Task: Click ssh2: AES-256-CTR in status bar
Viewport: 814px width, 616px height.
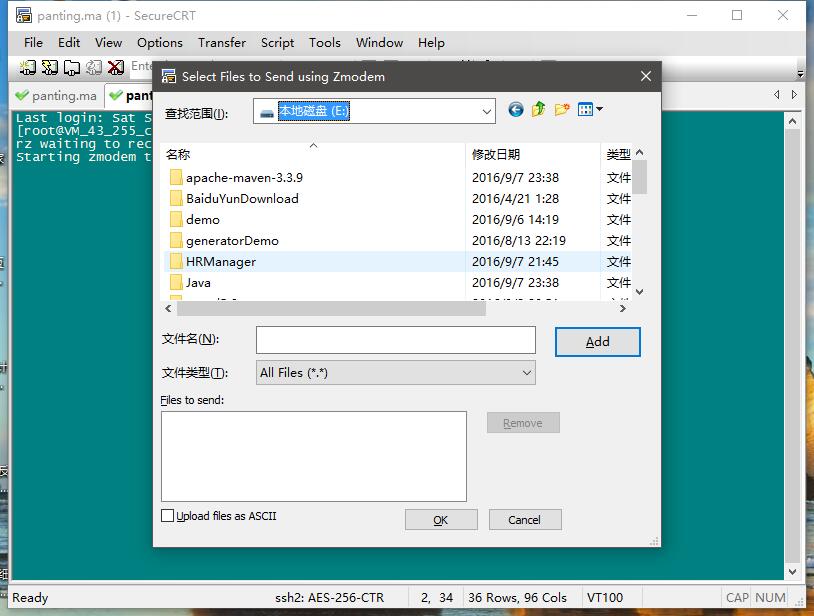Action: (x=330, y=598)
